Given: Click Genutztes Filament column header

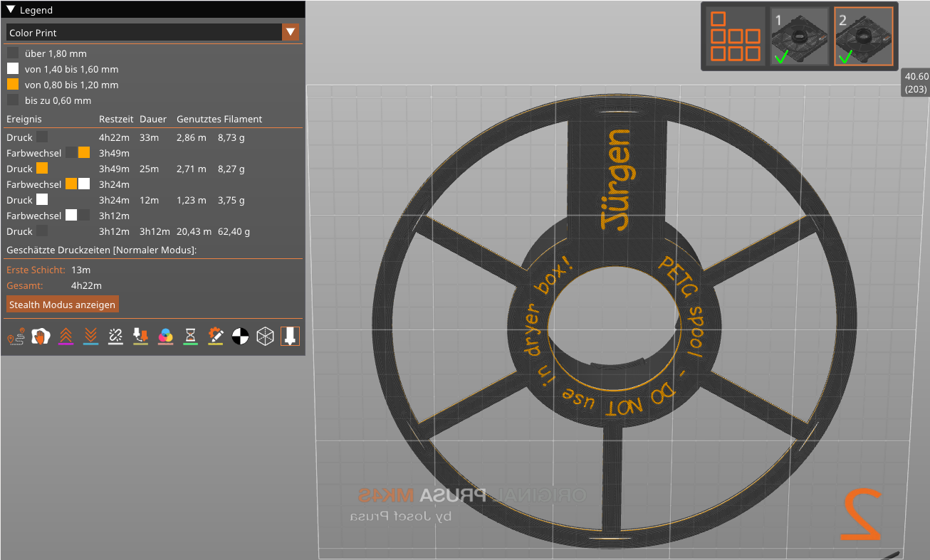Looking at the screenshot, I should pyautogui.click(x=219, y=119).
